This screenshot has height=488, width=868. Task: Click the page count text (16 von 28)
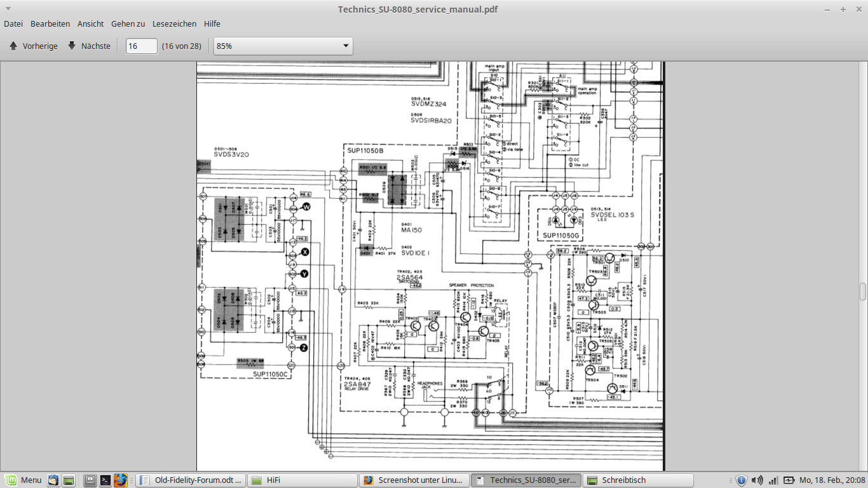coord(181,46)
